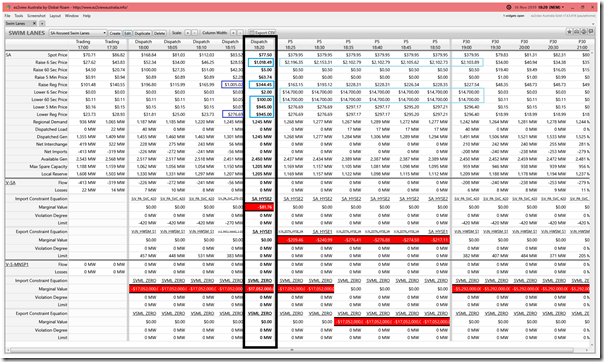Image resolution: width=604 pixels, height=362 pixels.
Task: Click the comment bubble icon at top right
Action: pyautogui.click(x=591, y=32)
